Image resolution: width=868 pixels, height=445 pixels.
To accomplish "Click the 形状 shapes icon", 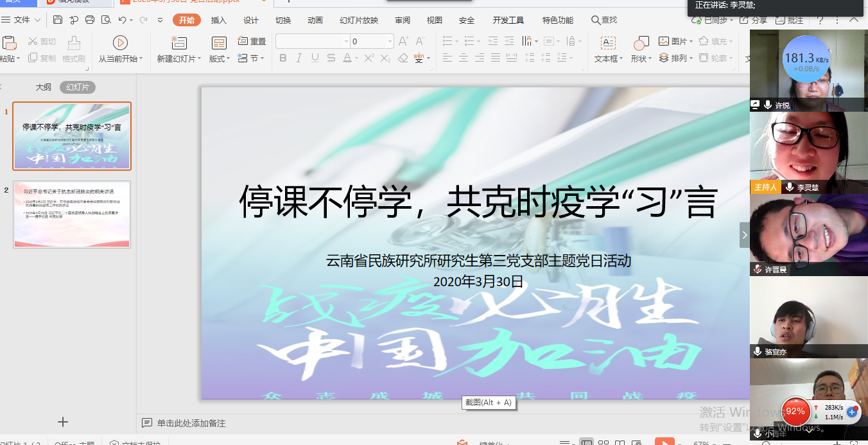I will (640, 43).
